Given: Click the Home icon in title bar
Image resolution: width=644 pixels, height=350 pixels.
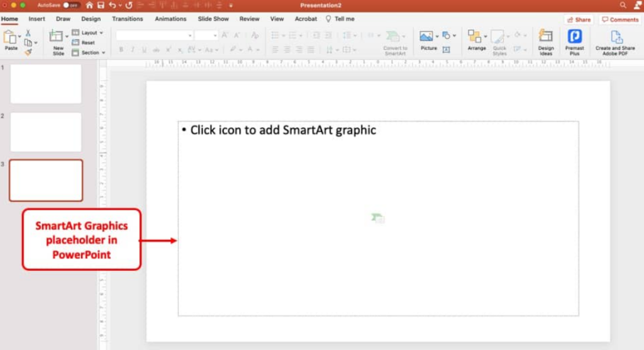Looking at the screenshot, I should coord(89,5).
